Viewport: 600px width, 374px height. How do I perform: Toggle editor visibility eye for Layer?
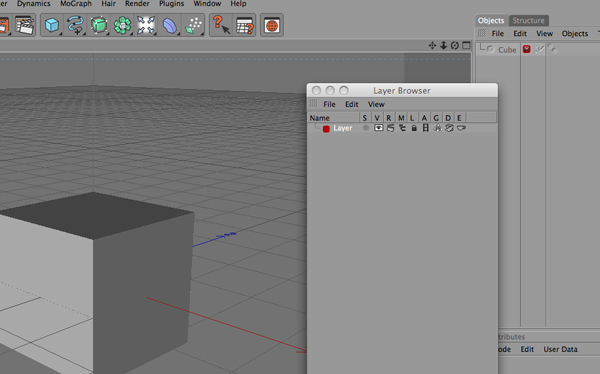coord(378,128)
